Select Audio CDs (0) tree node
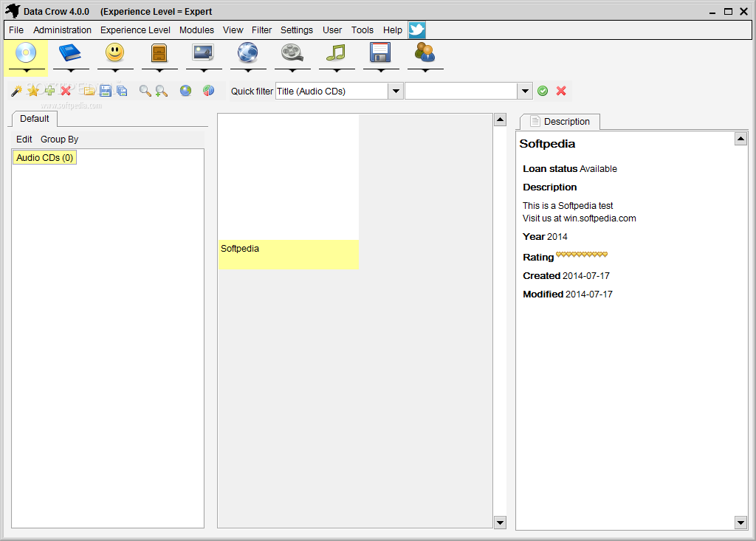The width and height of the screenshot is (756, 541). (x=45, y=158)
